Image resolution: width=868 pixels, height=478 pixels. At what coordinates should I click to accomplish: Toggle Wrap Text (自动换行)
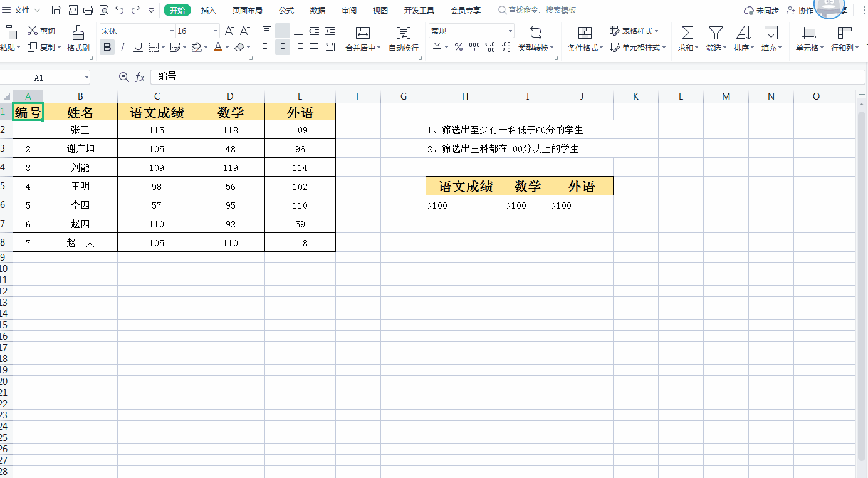(x=404, y=38)
